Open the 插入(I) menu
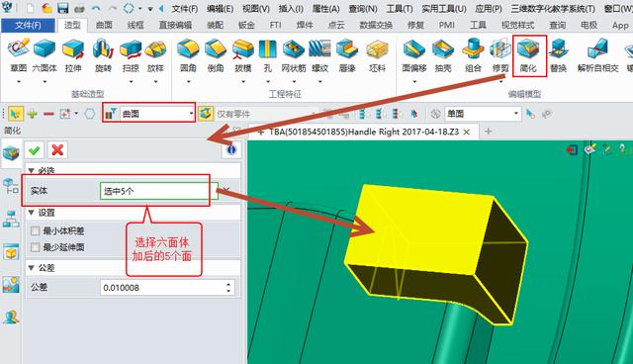The height and width of the screenshot is (364, 633). tap(291, 9)
